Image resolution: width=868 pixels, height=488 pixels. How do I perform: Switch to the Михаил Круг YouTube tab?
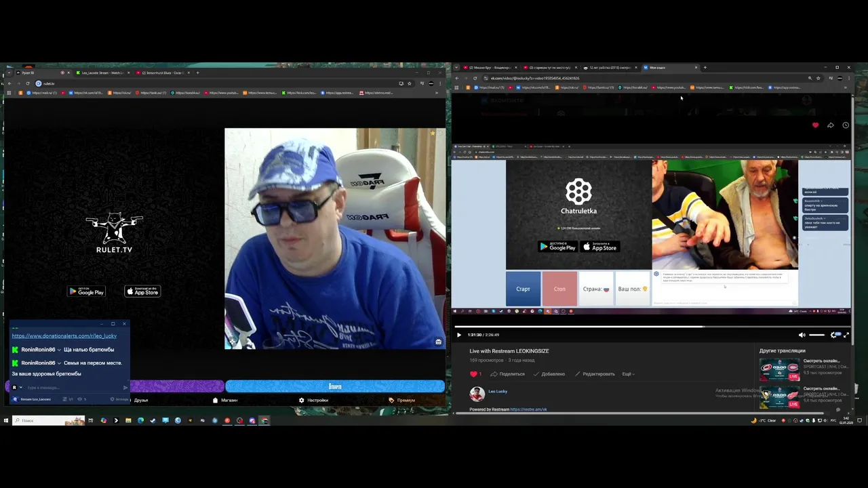pos(490,68)
